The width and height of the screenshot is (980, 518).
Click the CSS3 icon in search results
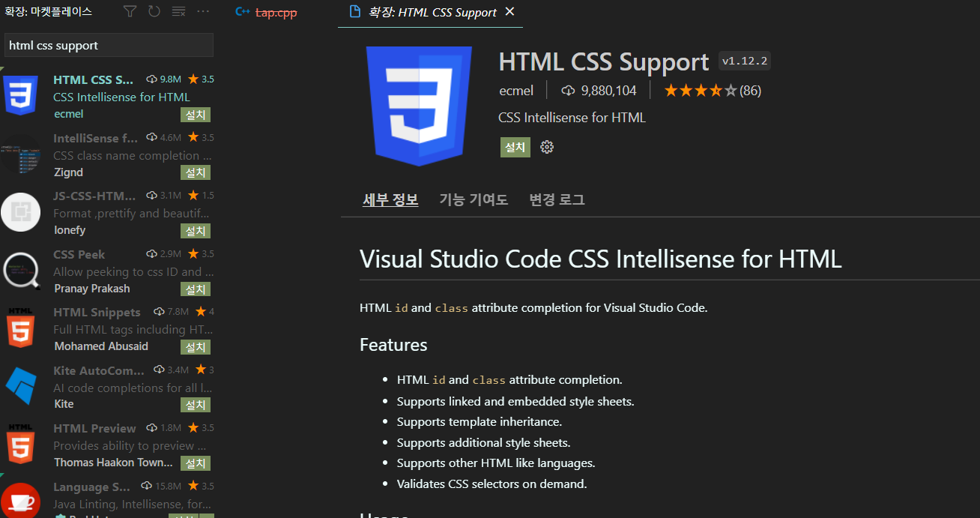[20, 96]
